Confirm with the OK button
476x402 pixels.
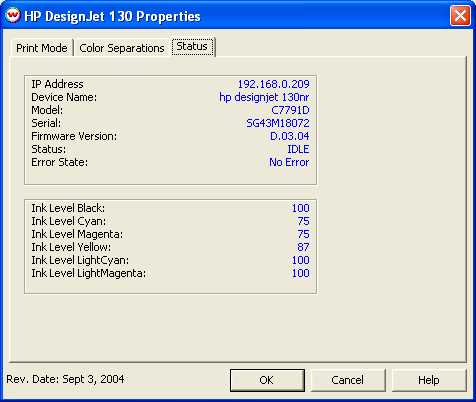267,380
